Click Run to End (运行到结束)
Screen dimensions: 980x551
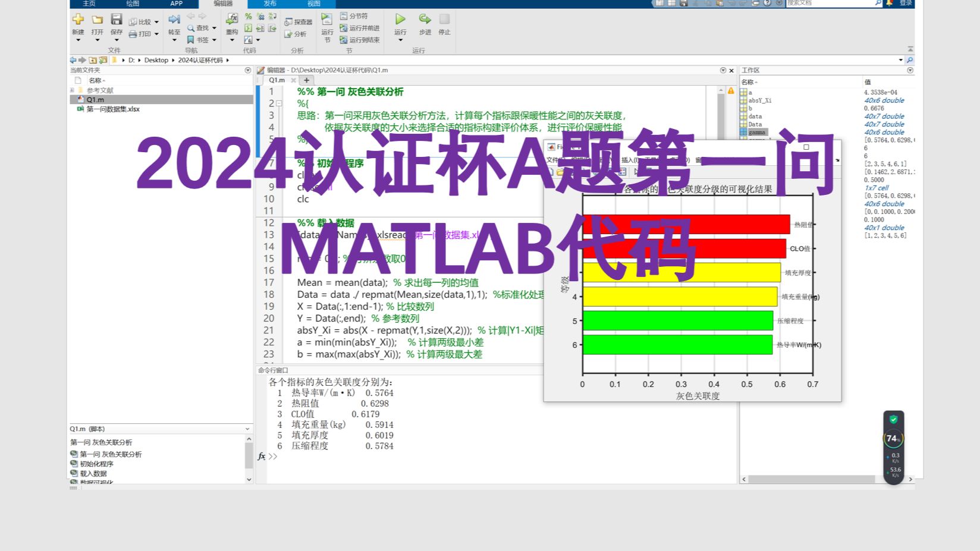click(x=360, y=40)
